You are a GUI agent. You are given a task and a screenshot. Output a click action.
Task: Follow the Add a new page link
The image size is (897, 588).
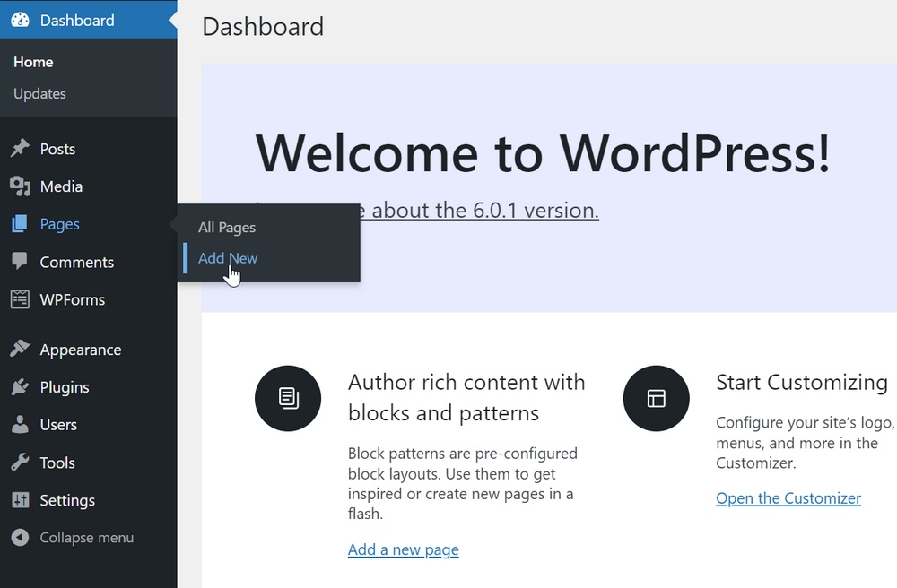(x=404, y=549)
